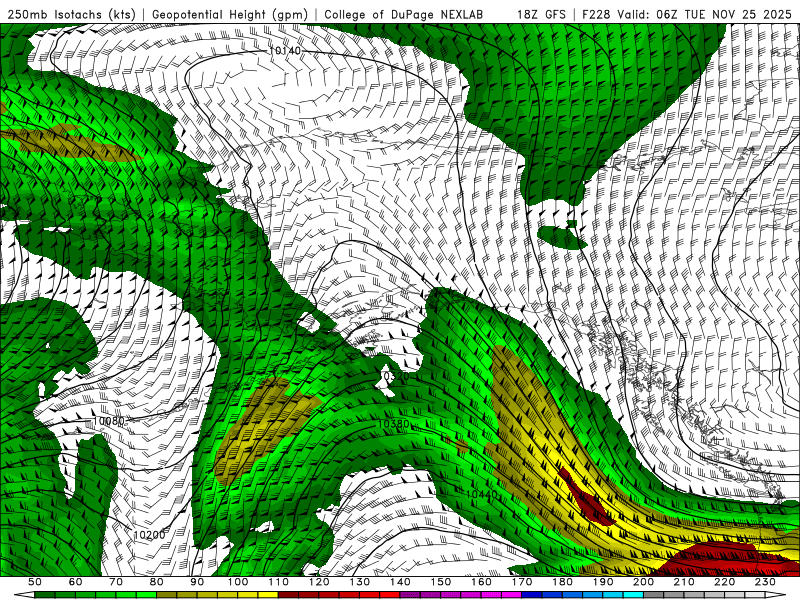Click the 10440 height contour label
Image resolution: width=800 pixels, height=600 pixels.
click(x=481, y=494)
